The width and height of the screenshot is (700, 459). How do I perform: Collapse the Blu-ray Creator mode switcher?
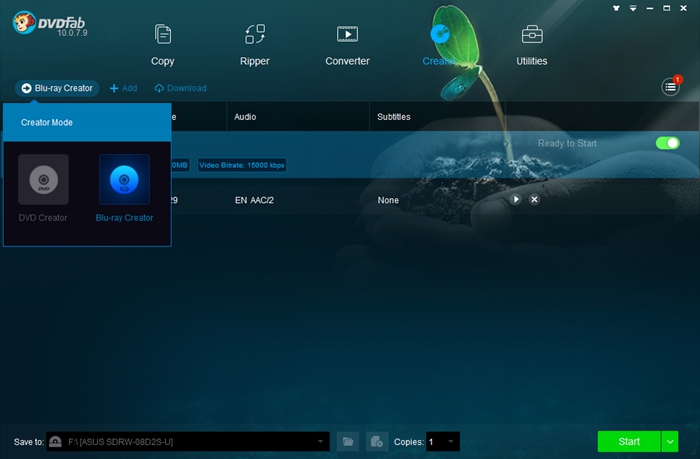point(57,88)
